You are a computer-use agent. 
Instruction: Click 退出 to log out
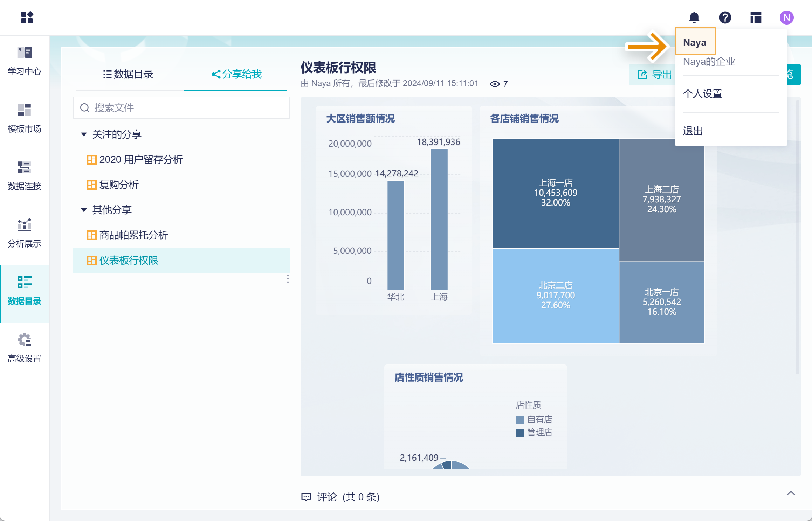tap(693, 131)
